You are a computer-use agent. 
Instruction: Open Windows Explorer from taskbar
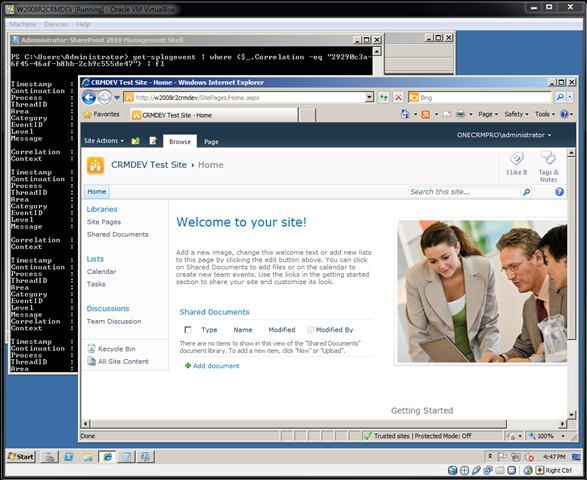pyautogui.click(x=88, y=457)
